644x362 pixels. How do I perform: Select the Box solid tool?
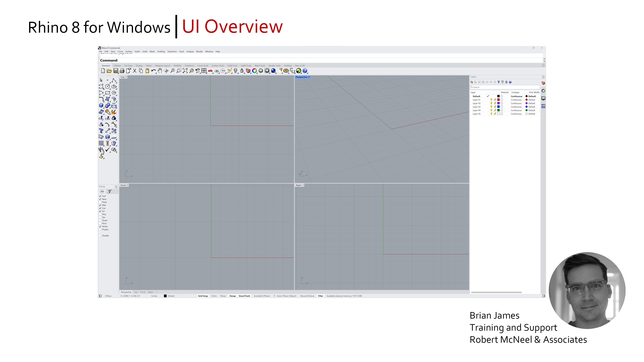101,105
